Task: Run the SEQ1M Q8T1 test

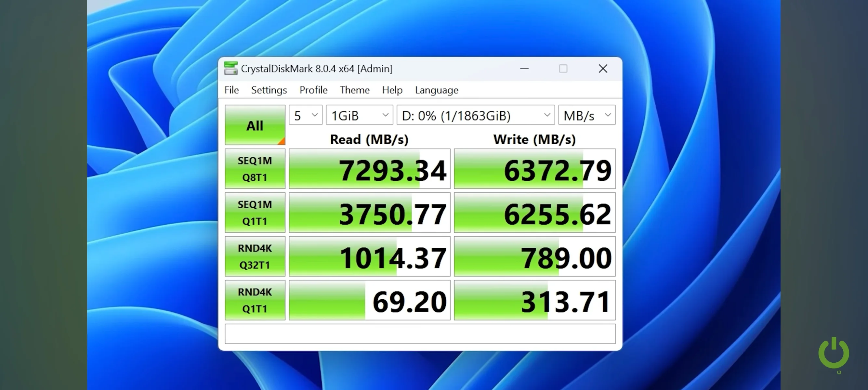Action: [x=255, y=169]
